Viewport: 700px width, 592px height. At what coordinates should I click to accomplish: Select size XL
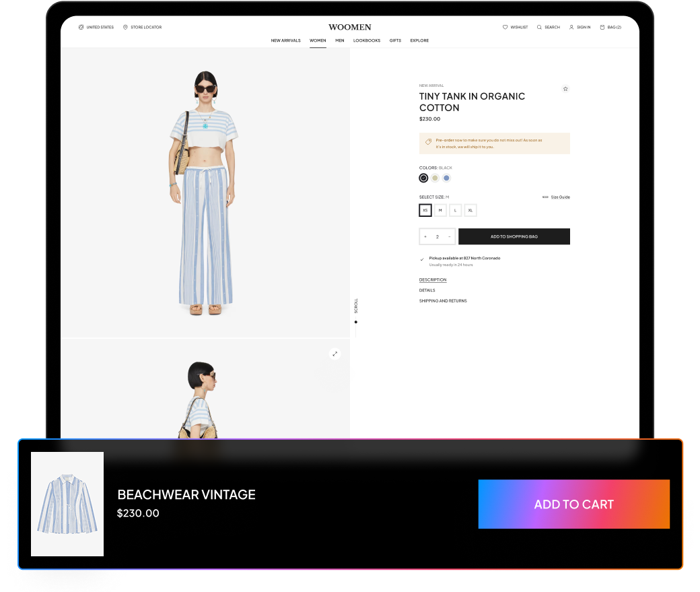[x=470, y=210]
